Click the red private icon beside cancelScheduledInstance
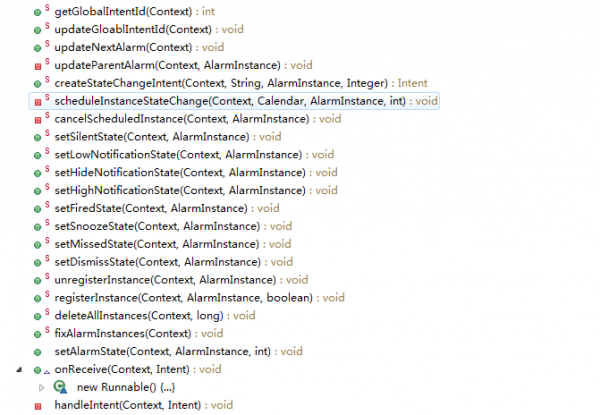The height and width of the screenshot is (415, 600). 38,120
